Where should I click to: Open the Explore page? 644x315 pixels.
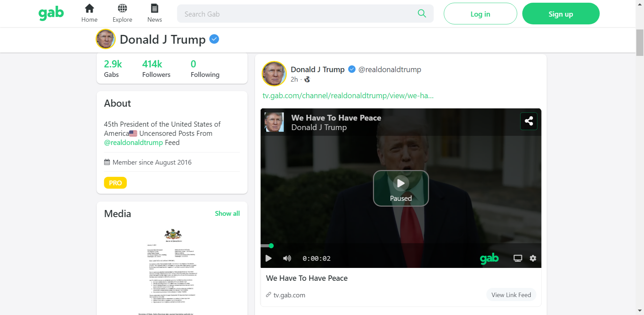(x=122, y=13)
